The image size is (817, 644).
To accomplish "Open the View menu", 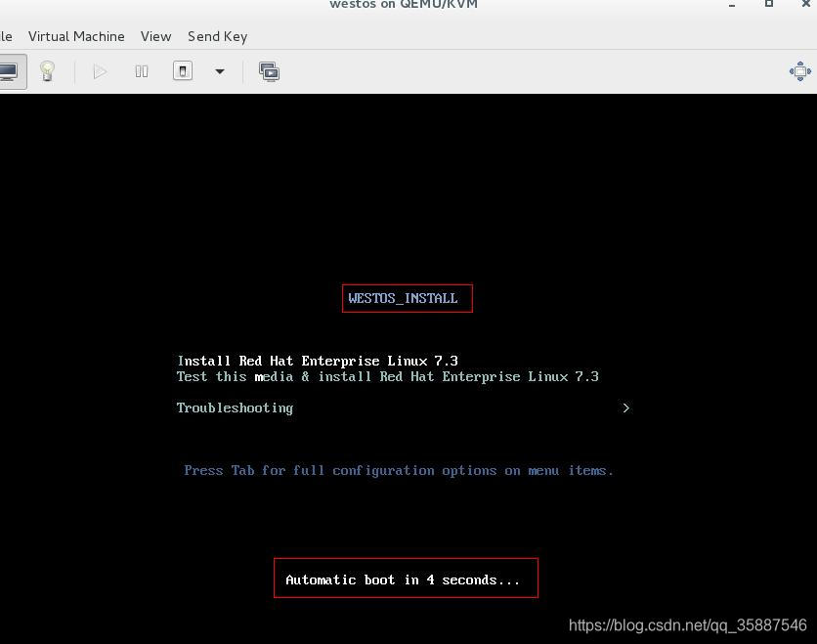I will pyautogui.click(x=155, y=36).
